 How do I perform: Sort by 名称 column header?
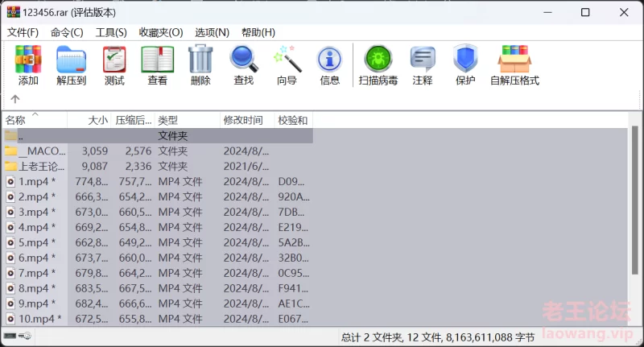tap(35, 120)
